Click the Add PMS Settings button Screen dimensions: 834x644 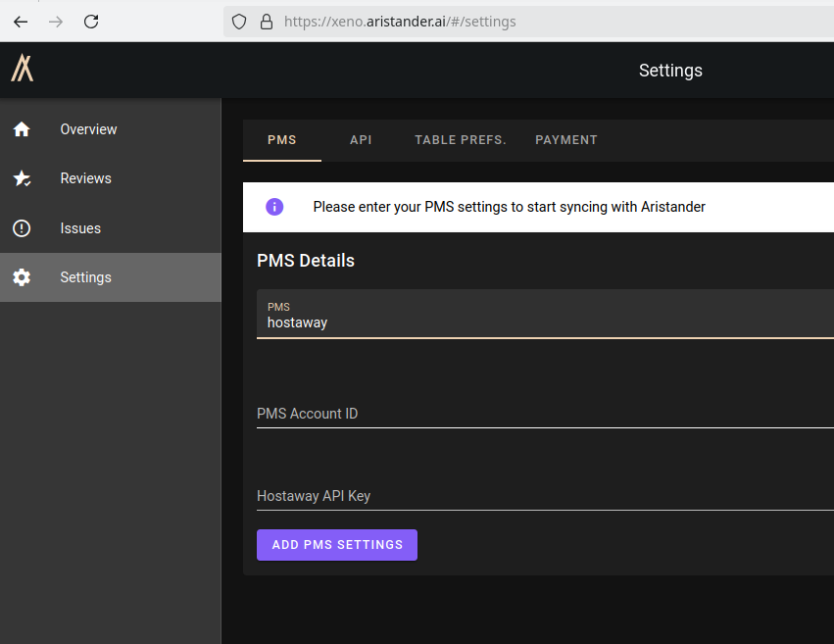click(x=337, y=545)
